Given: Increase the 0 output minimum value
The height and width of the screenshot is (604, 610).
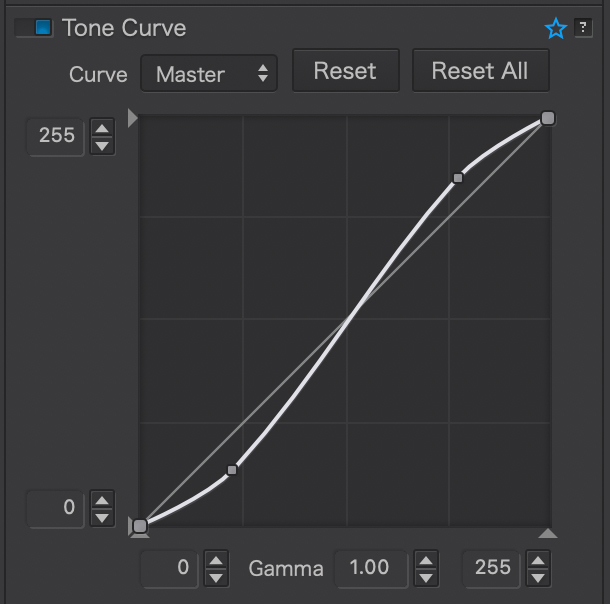Looking at the screenshot, I should (102, 499).
